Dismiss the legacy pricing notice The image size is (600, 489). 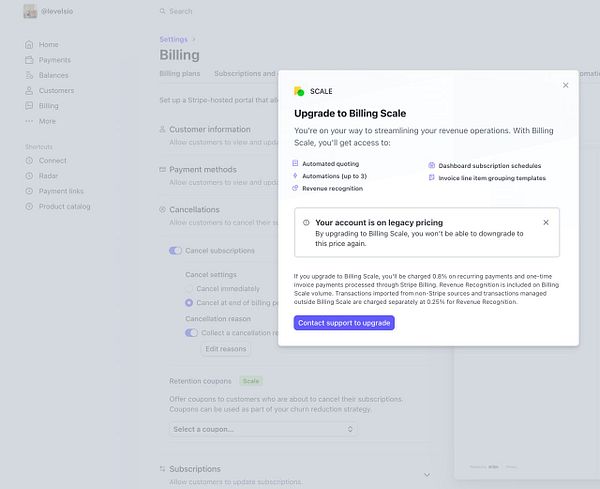coord(546,222)
